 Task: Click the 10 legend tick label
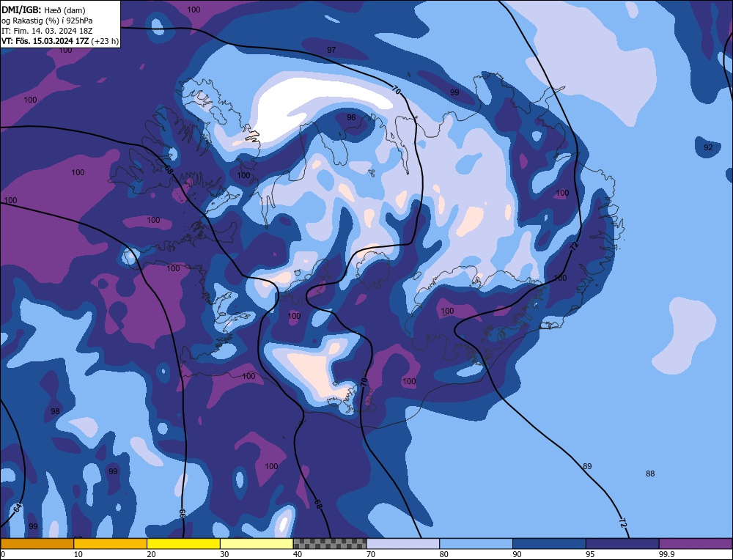pos(78,554)
